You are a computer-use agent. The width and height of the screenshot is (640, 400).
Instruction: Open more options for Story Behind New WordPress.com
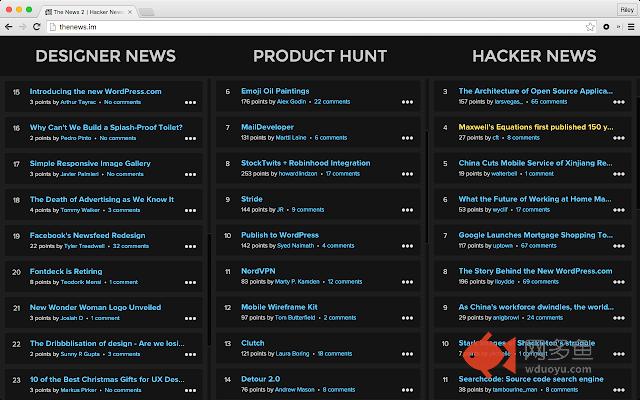[x=619, y=282]
